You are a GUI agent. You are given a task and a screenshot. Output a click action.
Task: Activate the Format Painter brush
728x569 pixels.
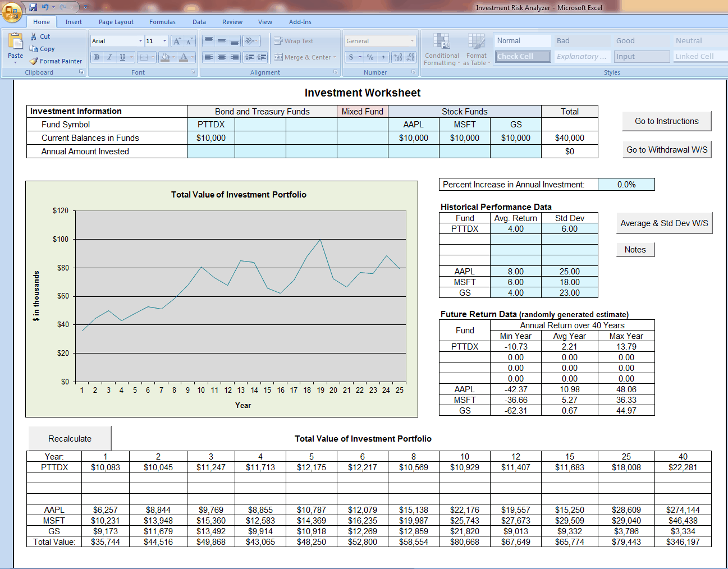click(56, 61)
